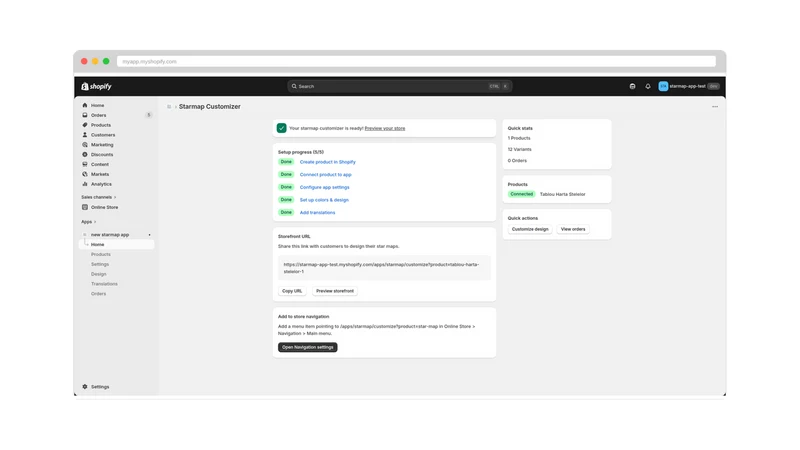This screenshot has height=450, width=800.
Task: Open Discounts via its percent badge icon
Action: [85, 155]
